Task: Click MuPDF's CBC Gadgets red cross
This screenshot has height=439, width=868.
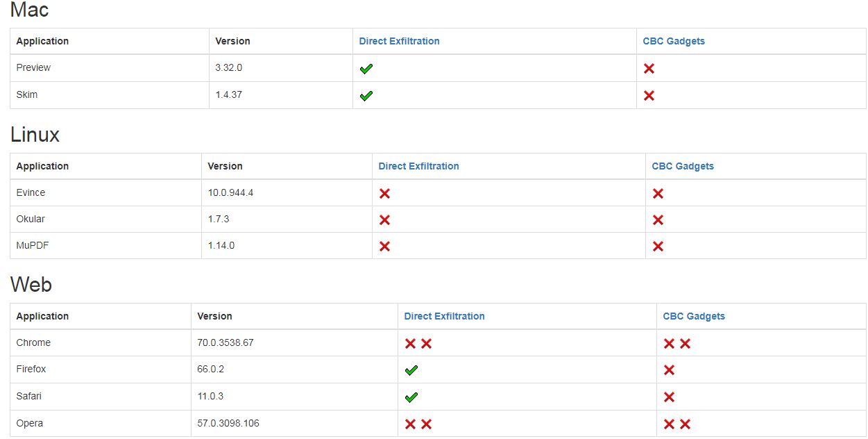Action: 658,247
